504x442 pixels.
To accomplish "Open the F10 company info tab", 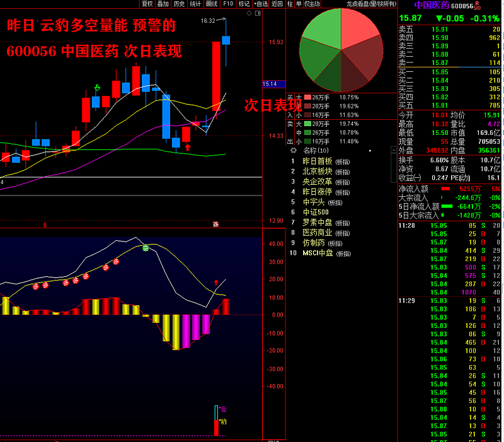I will pos(227,4).
